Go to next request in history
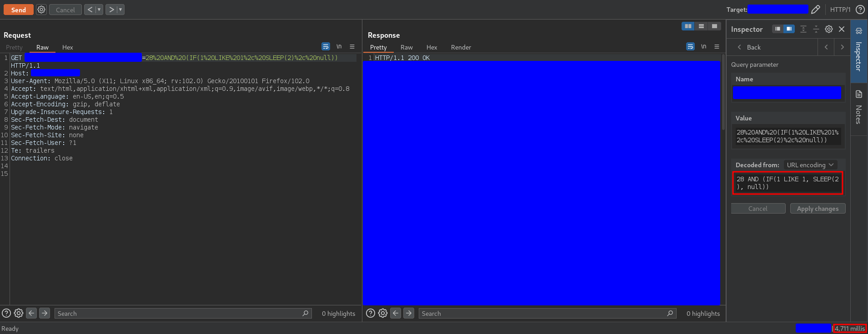The width and height of the screenshot is (868, 334). [111, 10]
